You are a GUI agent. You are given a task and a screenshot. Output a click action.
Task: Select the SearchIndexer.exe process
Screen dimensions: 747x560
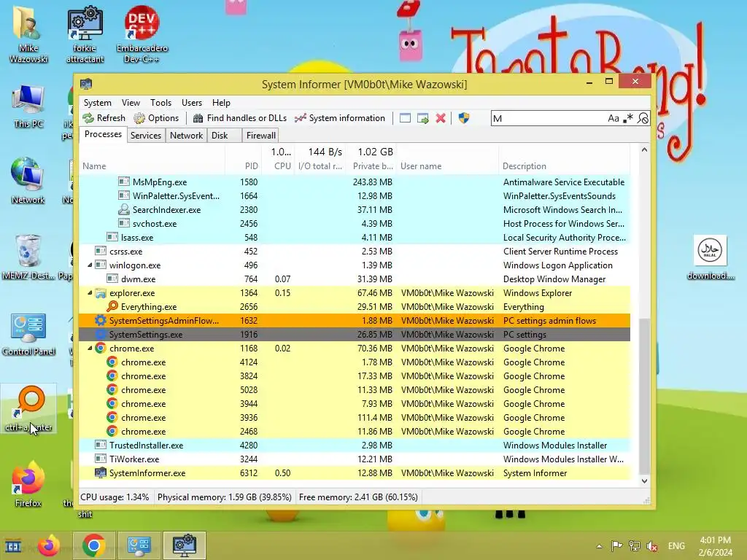click(355, 209)
